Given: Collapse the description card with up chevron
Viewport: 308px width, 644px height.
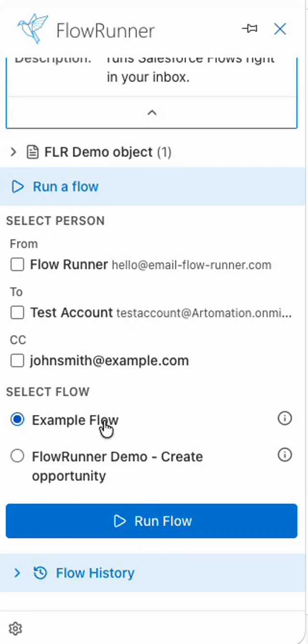Looking at the screenshot, I should click(x=152, y=112).
